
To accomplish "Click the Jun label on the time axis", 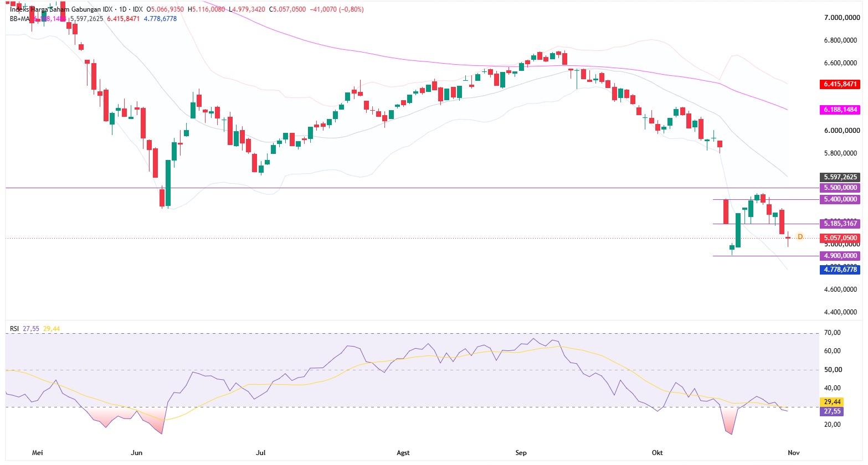I will [136, 453].
